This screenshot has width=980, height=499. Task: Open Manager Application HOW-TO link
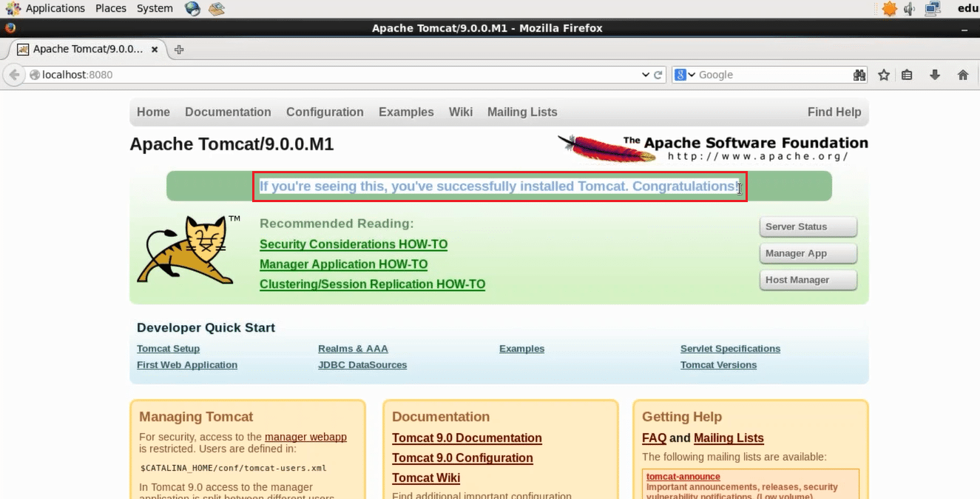tap(343, 264)
